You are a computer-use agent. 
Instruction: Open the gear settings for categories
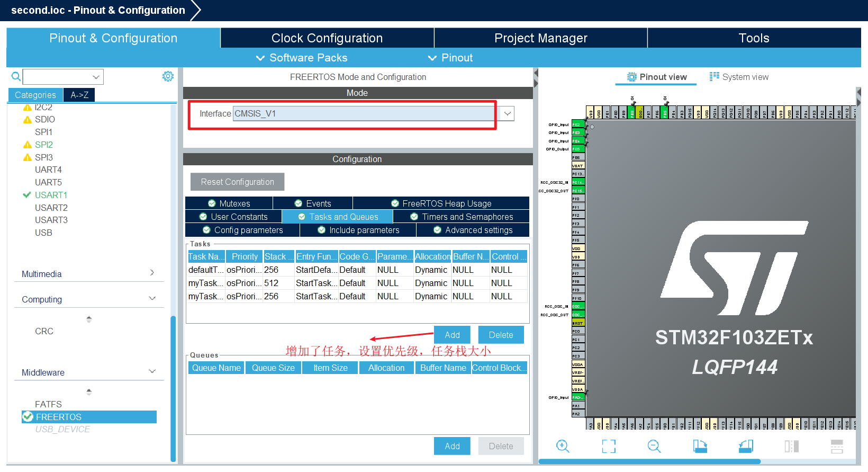point(168,76)
